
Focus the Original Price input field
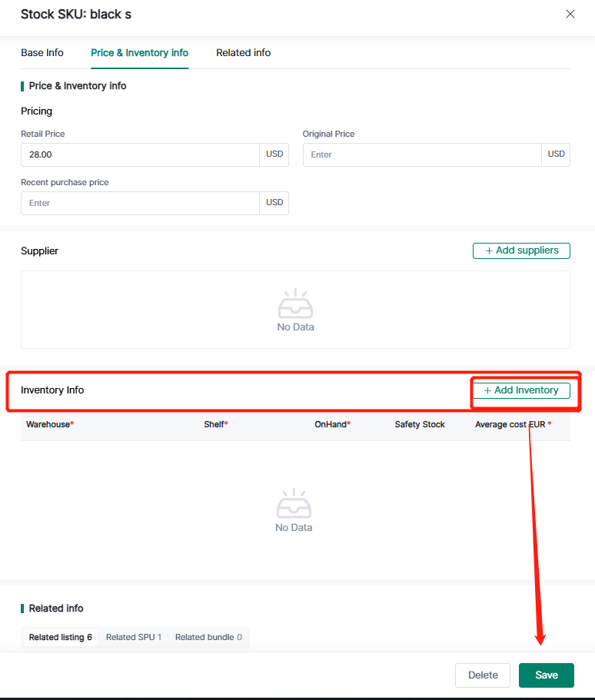point(422,154)
